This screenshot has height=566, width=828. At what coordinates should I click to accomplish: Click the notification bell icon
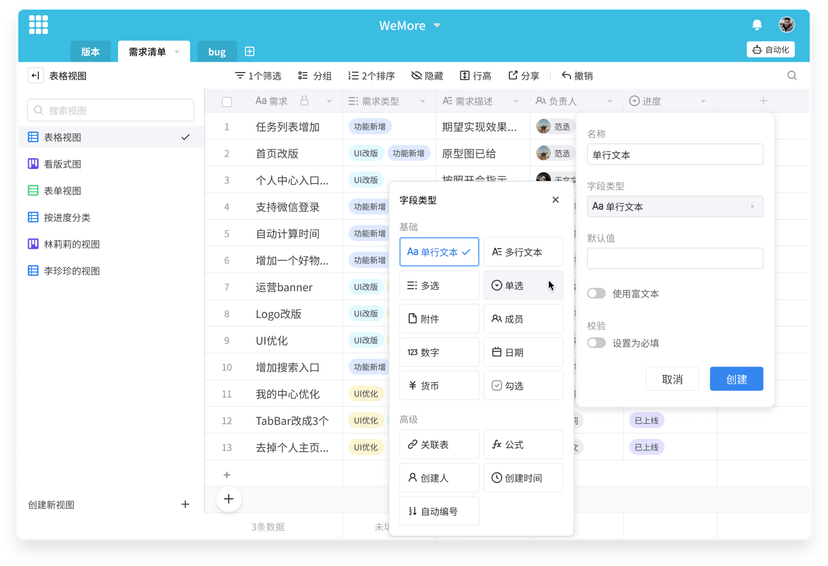757,25
